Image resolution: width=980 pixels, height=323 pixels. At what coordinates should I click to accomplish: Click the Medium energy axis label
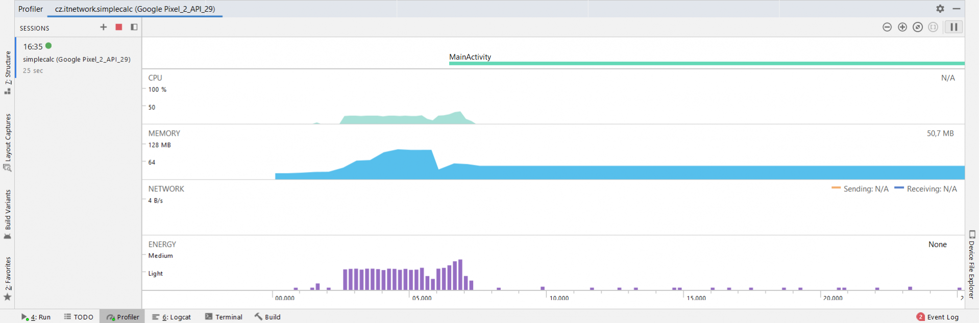[161, 256]
